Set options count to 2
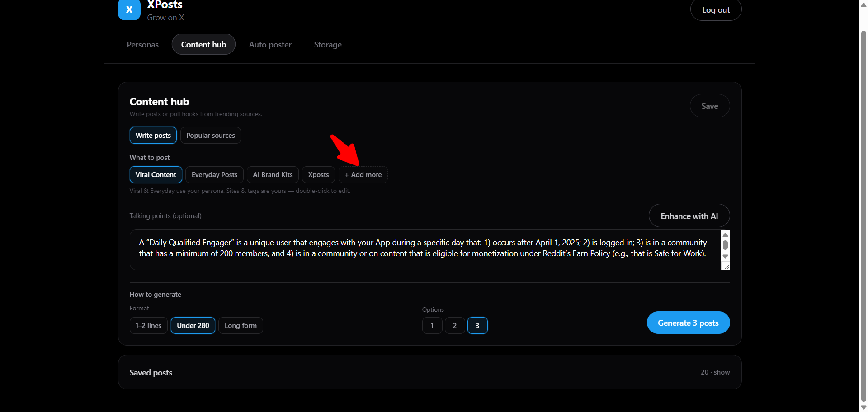 [455, 326]
